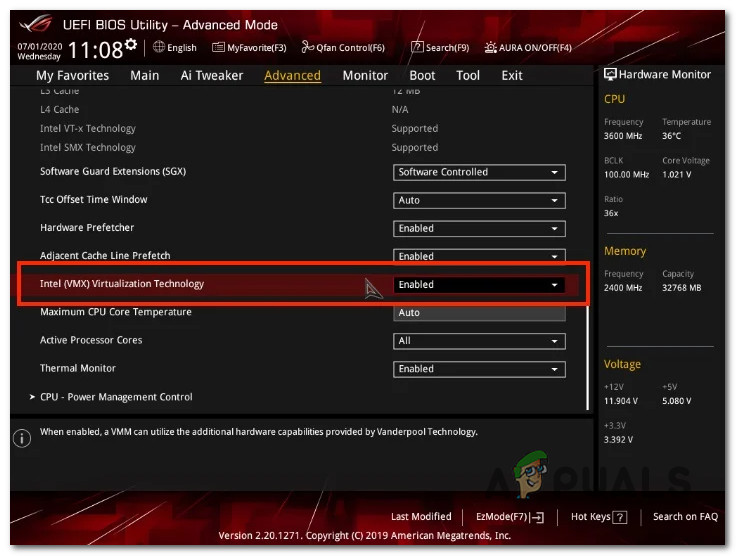The height and width of the screenshot is (556, 736).
Task: Click the settings list scrollbar
Action: point(587,358)
